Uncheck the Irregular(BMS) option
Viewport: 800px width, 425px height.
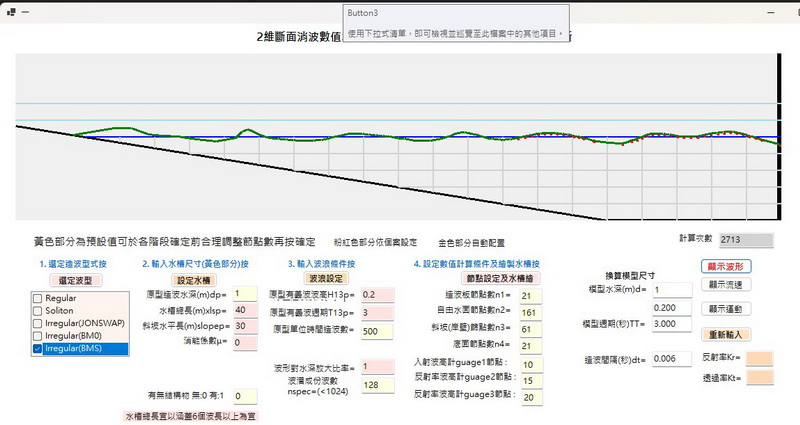[x=38, y=349]
